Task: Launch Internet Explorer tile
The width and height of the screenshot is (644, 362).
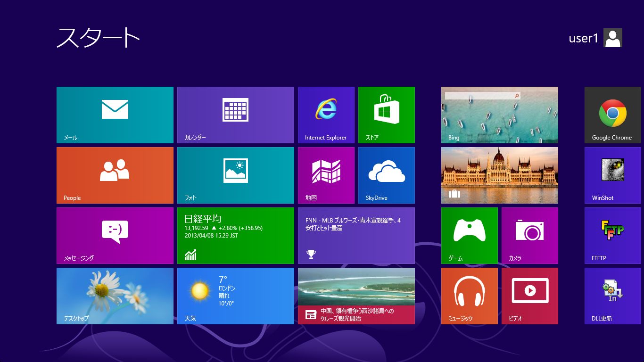Action: 326,115
